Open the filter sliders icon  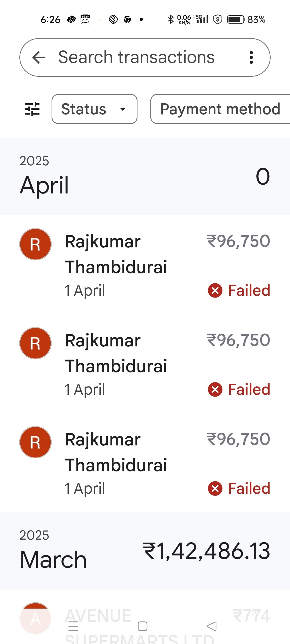click(32, 109)
